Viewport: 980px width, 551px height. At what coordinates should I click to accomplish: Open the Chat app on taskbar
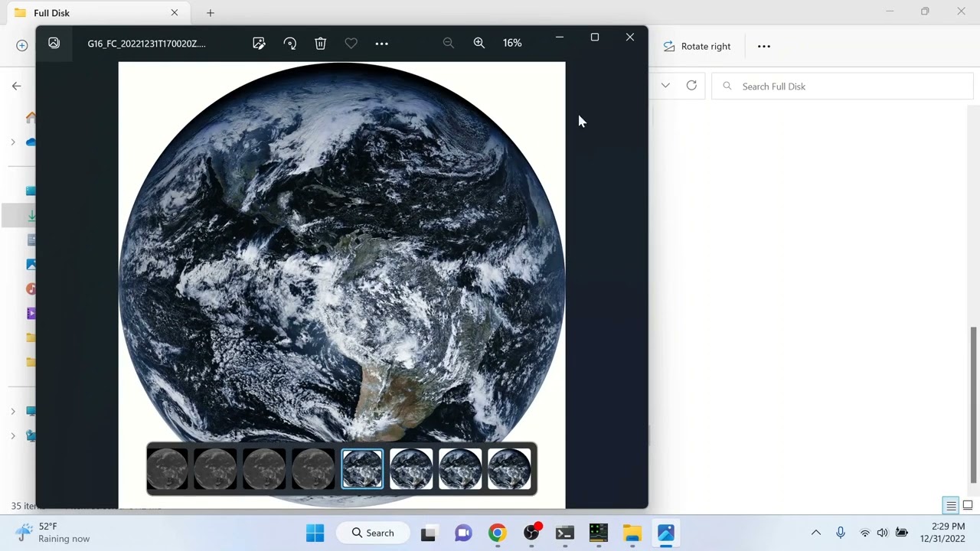(x=463, y=533)
